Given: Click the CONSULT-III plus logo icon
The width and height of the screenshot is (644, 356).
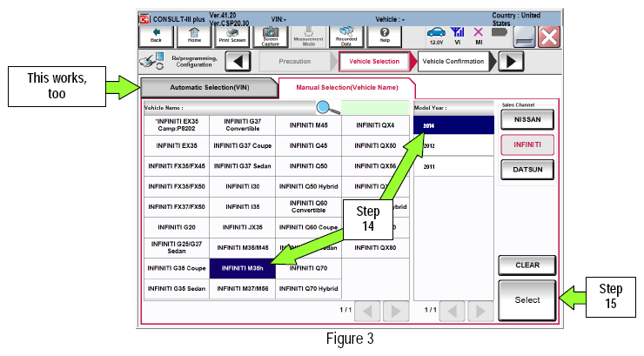Looking at the screenshot, I should point(144,19).
